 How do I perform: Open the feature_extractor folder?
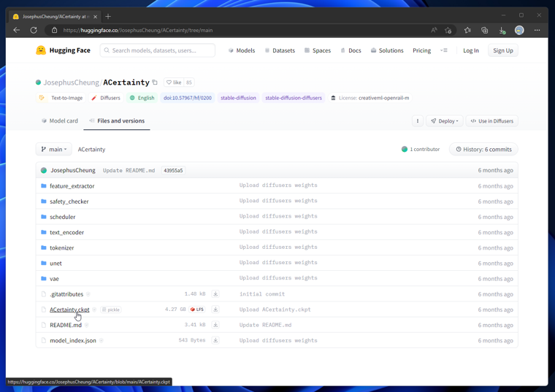(72, 185)
